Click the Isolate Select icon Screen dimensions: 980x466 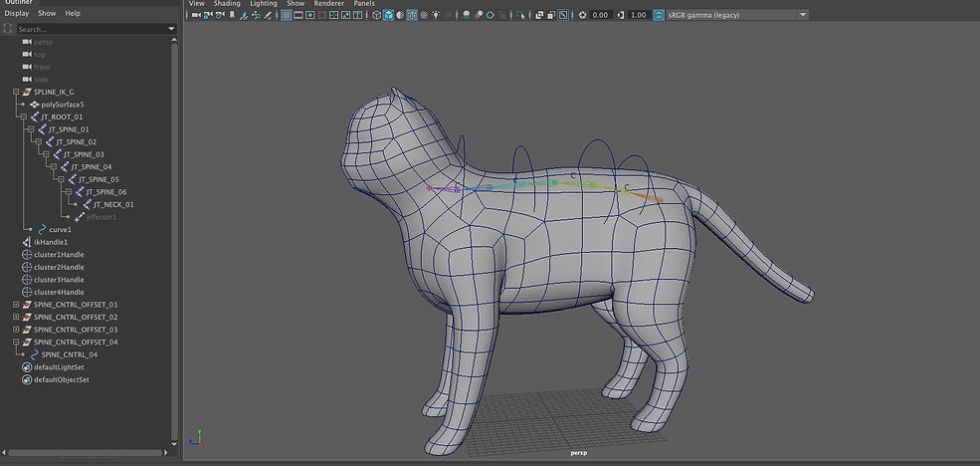point(520,15)
